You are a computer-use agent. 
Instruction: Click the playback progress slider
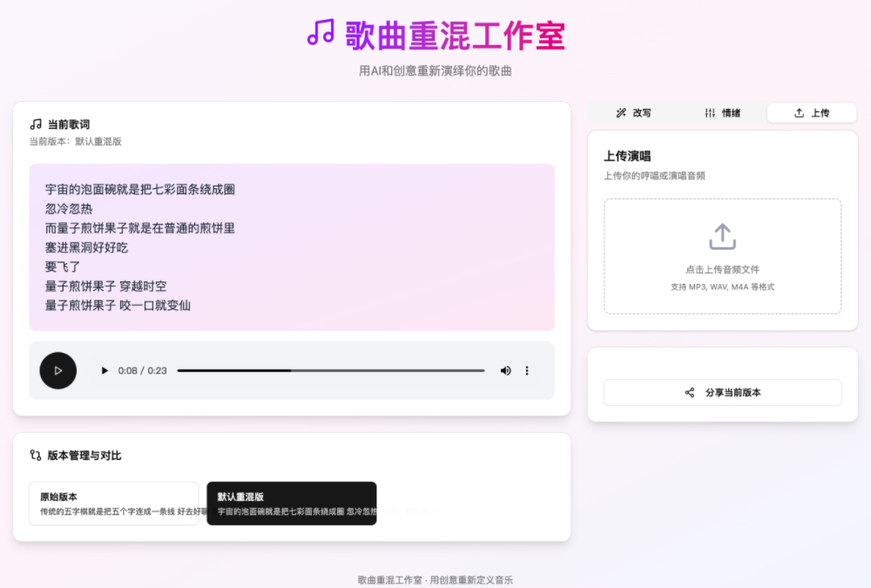pos(331,370)
